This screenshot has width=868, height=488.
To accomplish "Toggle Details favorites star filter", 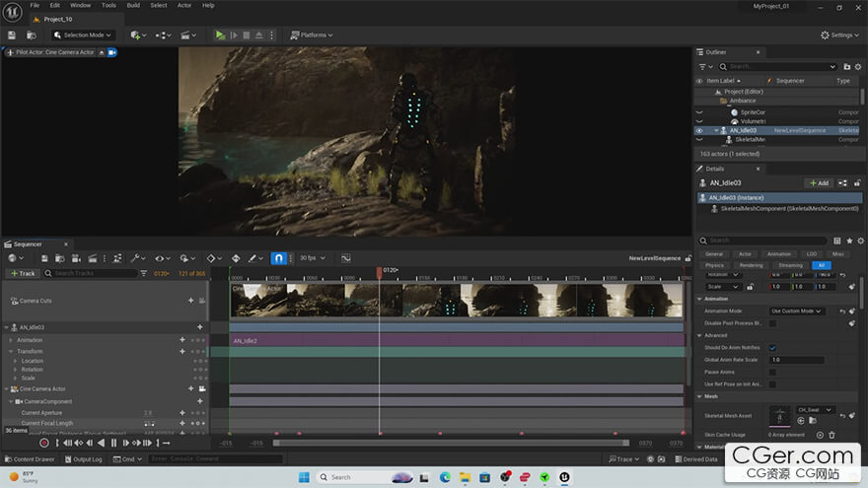I will click(x=849, y=241).
